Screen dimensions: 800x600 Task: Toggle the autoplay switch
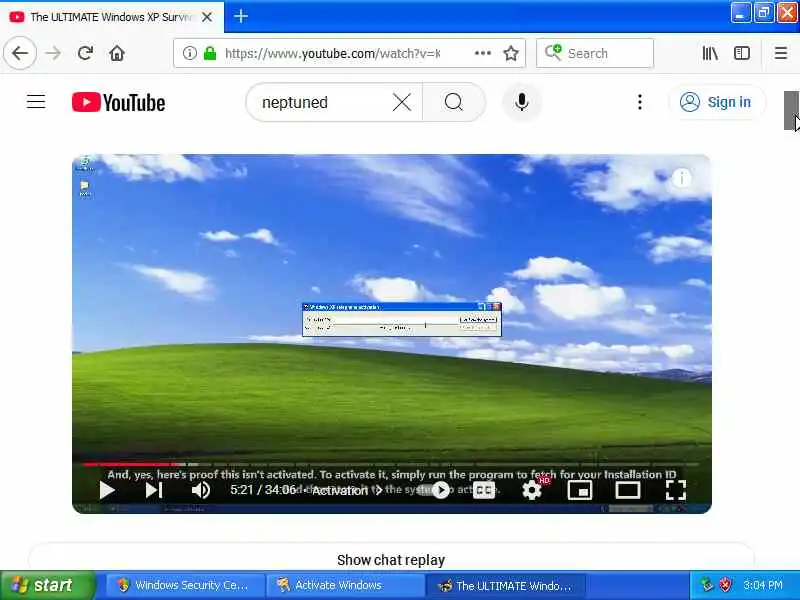[x=433, y=490]
